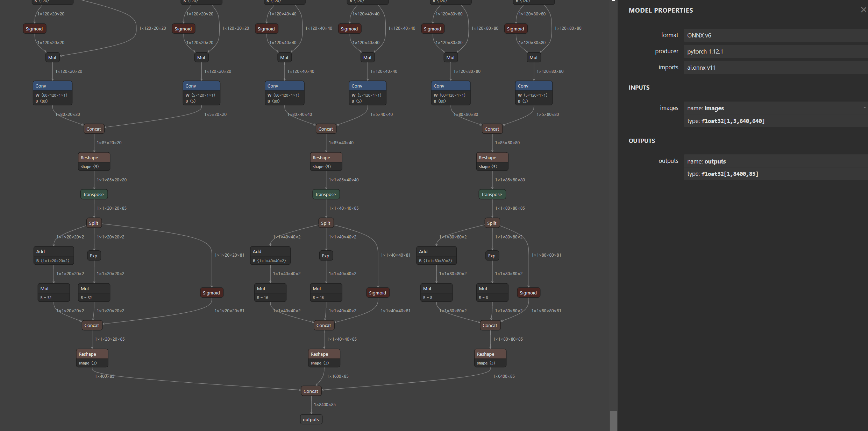Select Add node with B 1×1×40×40×2
The width and height of the screenshot is (868, 431).
point(270,256)
